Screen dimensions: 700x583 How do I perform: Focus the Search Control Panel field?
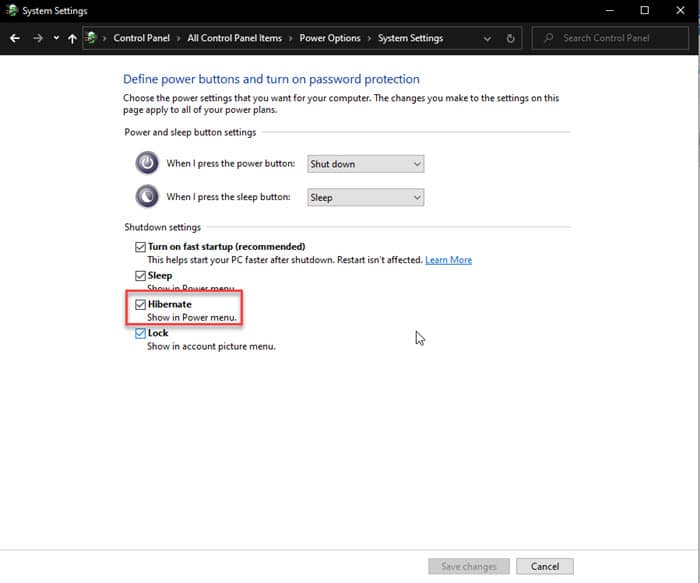pyautogui.click(x=610, y=38)
